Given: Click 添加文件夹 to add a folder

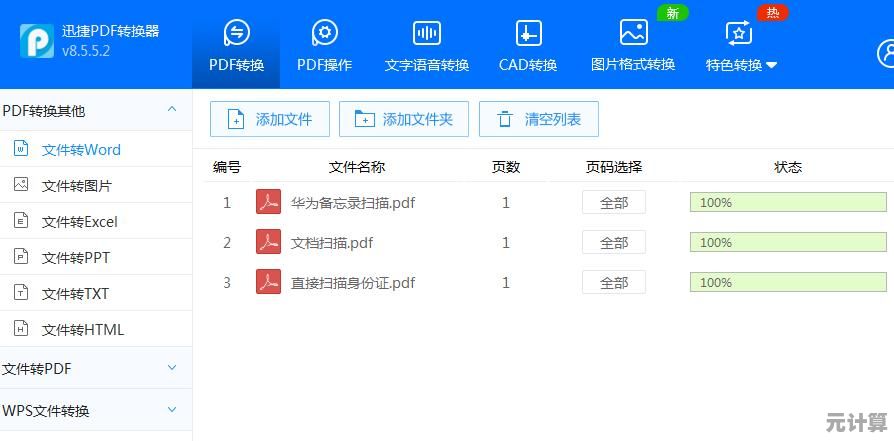Looking at the screenshot, I should click(404, 119).
